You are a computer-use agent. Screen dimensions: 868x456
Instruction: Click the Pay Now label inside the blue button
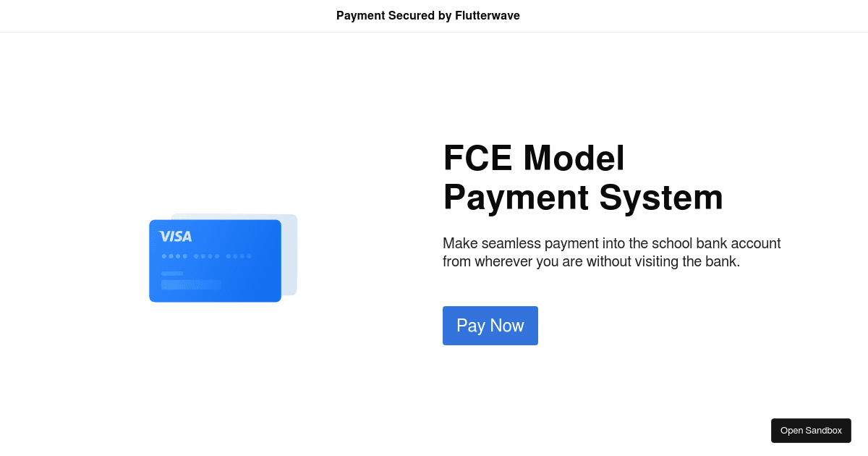[490, 326]
